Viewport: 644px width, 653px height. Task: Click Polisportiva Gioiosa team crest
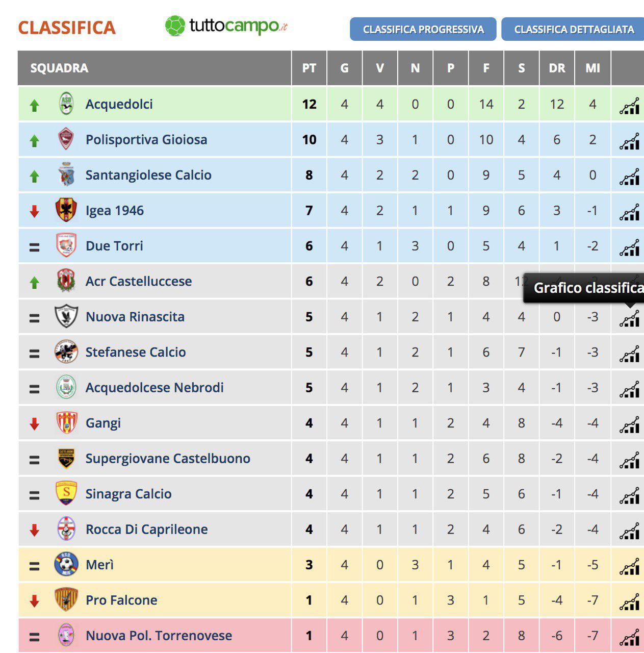tap(66, 139)
